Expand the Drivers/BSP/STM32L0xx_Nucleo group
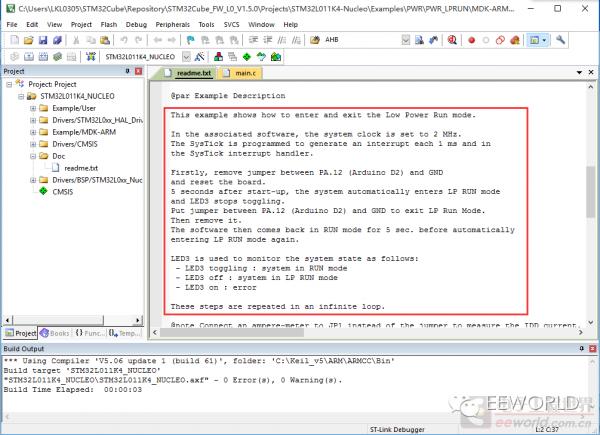 [33, 180]
